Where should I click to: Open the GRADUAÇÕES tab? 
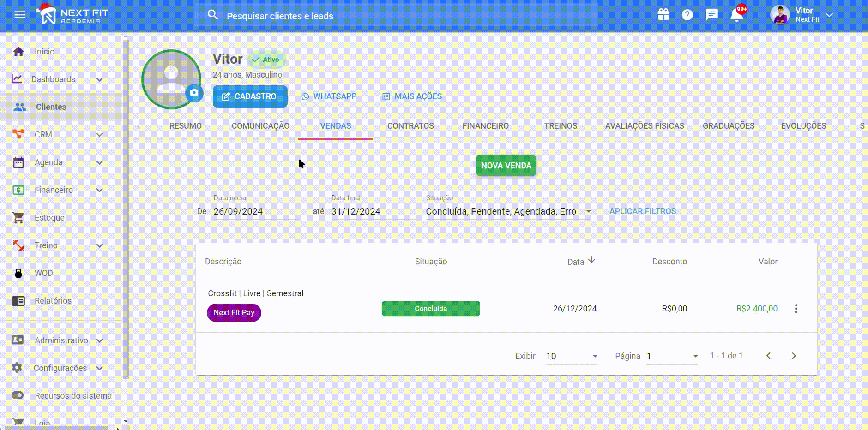coord(729,126)
